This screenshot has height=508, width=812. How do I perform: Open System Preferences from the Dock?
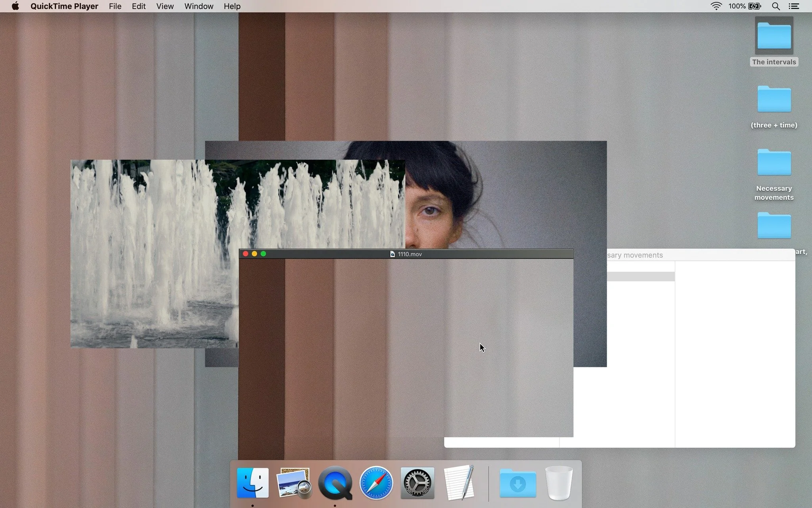[417, 483]
